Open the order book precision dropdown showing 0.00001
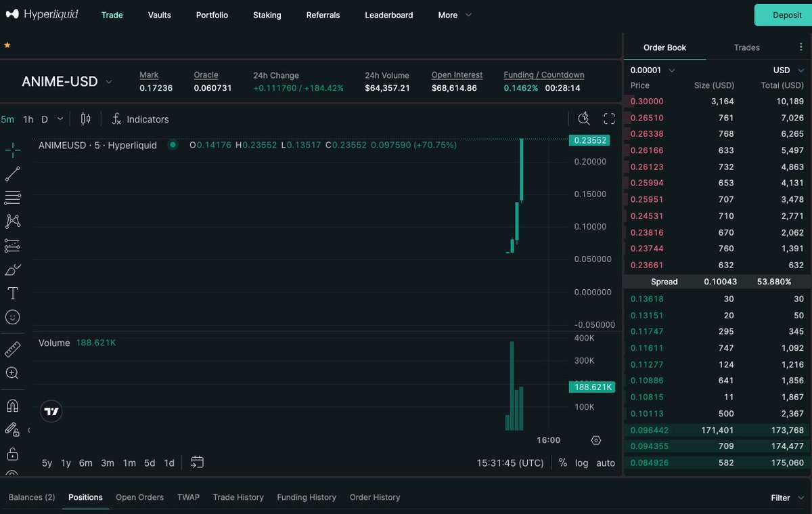The height and width of the screenshot is (514, 812). point(653,70)
